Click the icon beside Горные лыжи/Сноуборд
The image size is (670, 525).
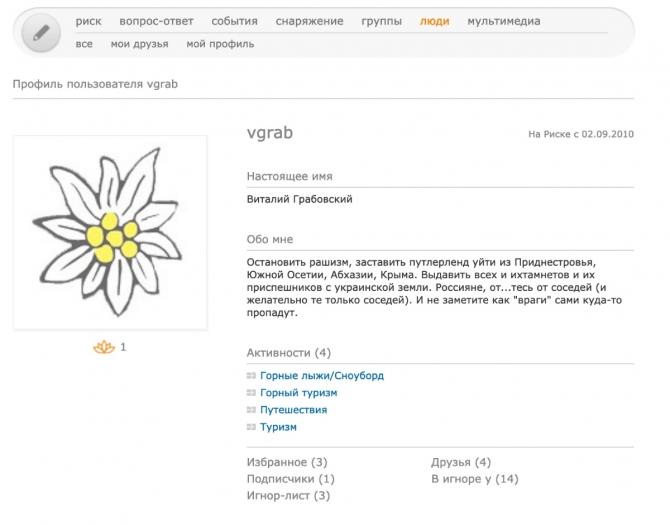click(x=251, y=375)
